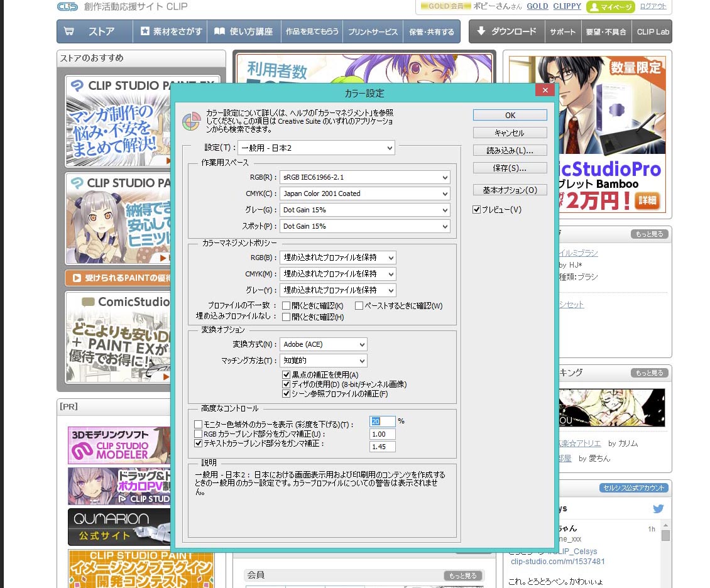
Task: Uncheck ディザの使用(D) checkbox
Action: (286, 384)
